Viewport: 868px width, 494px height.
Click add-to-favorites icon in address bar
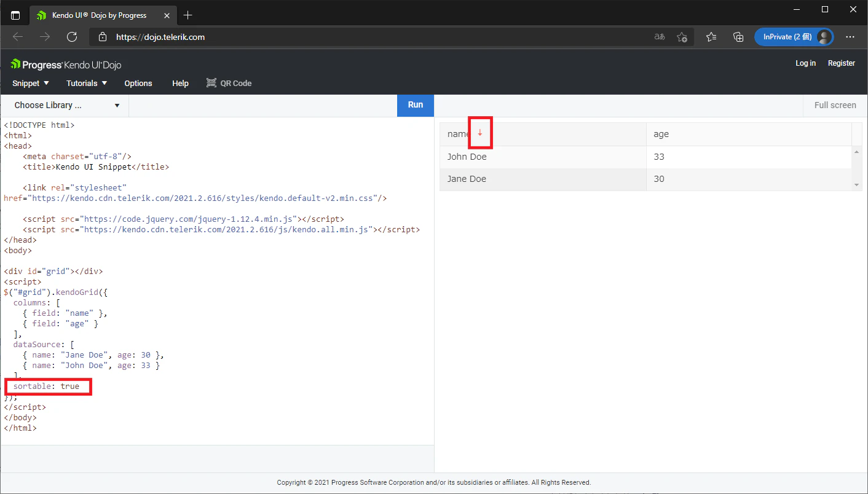[x=682, y=37]
